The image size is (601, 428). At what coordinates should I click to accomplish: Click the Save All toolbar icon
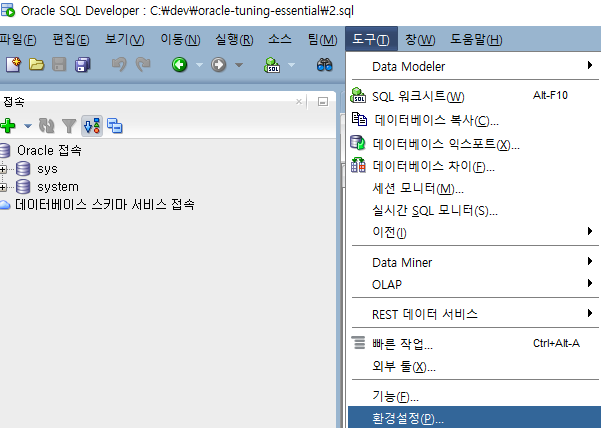tap(82, 65)
